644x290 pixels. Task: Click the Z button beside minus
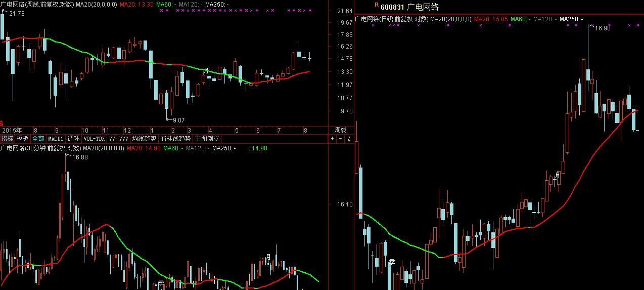348,138
